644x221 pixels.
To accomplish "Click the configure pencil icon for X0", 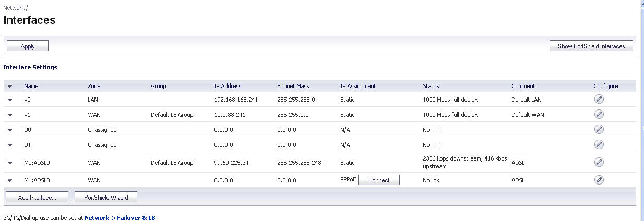I will click(599, 99).
